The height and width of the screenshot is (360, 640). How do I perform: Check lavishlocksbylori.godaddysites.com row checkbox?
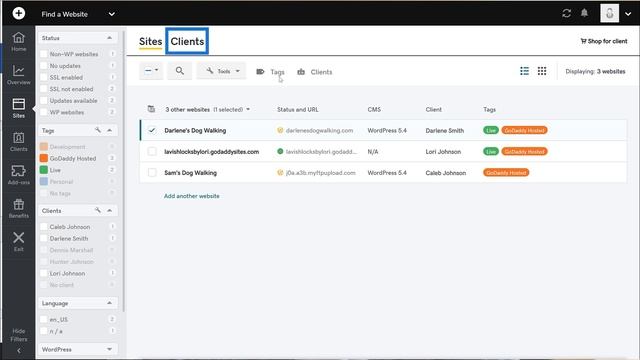(x=152, y=151)
